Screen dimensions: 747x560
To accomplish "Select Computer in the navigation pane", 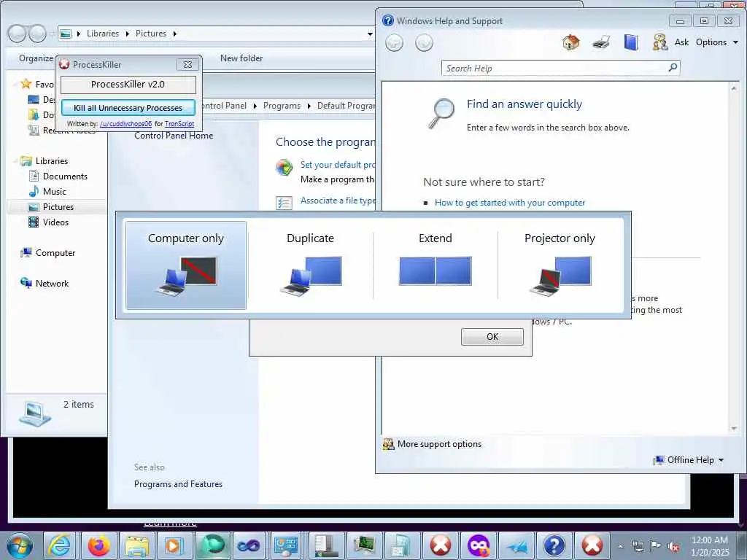I will (55, 253).
